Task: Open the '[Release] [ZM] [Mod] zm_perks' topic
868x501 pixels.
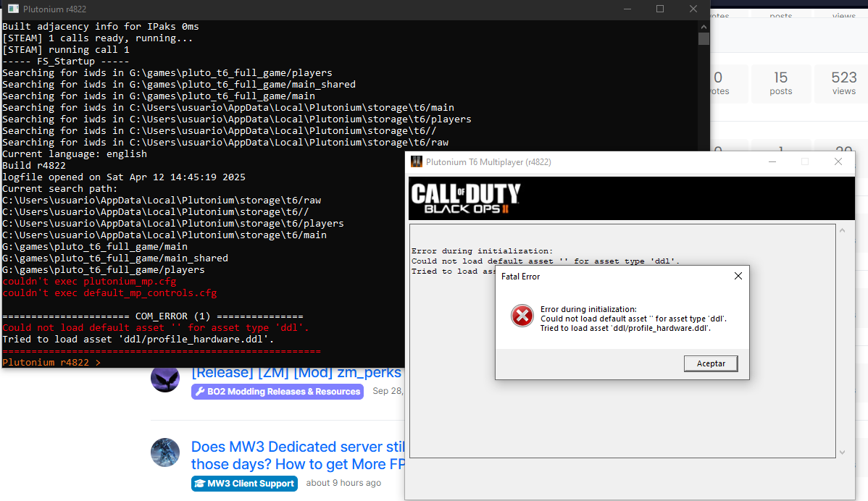Action: [297, 374]
